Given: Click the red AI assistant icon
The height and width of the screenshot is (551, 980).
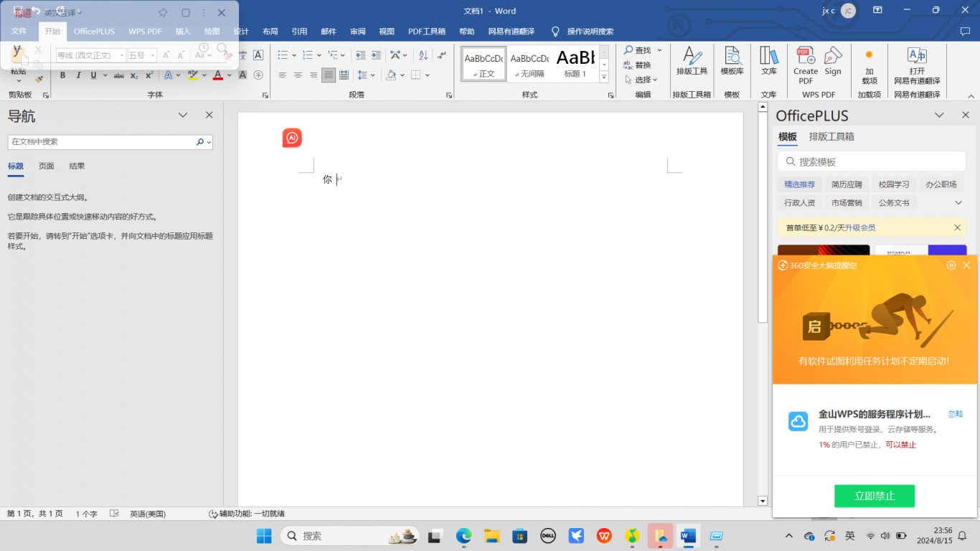Looking at the screenshot, I should coord(292,138).
